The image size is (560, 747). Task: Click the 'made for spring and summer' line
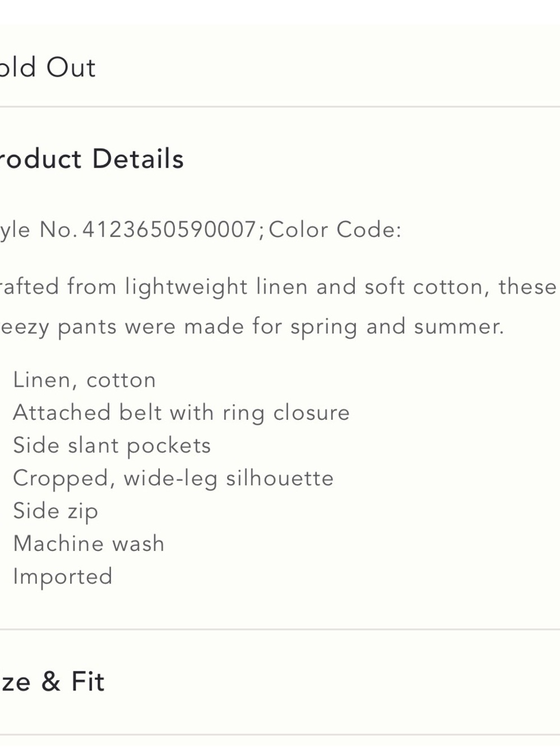(252, 327)
